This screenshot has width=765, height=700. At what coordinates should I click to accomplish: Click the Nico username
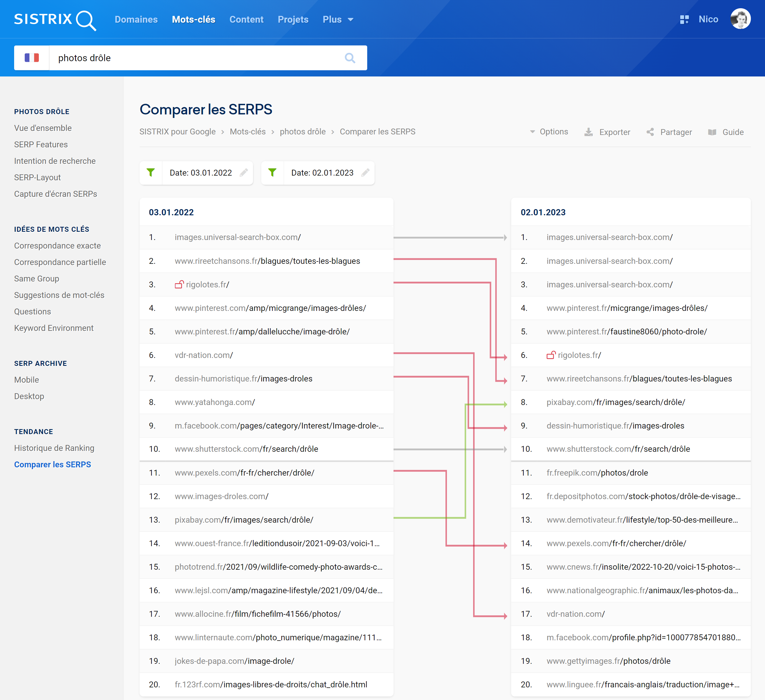point(709,19)
